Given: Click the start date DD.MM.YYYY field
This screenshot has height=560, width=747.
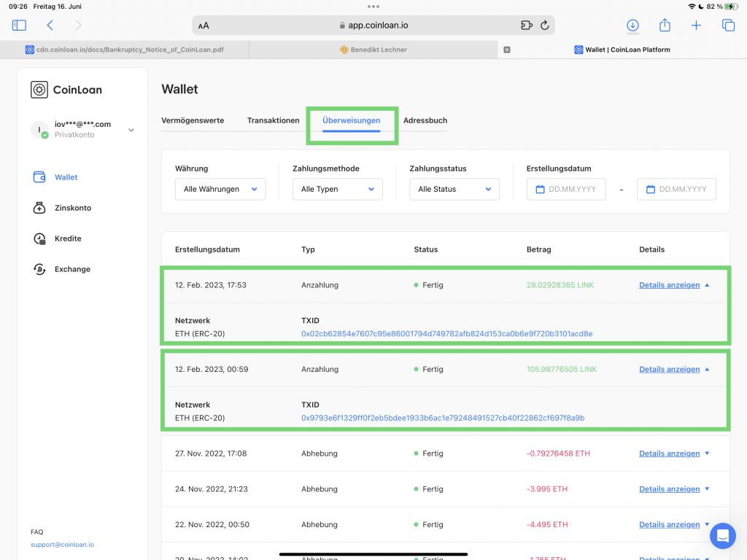Looking at the screenshot, I should point(566,189).
